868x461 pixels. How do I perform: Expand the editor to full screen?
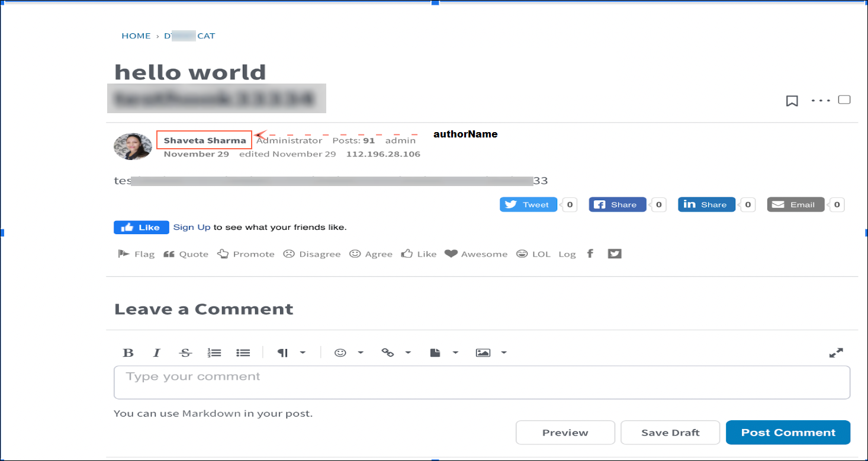pyautogui.click(x=835, y=353)
